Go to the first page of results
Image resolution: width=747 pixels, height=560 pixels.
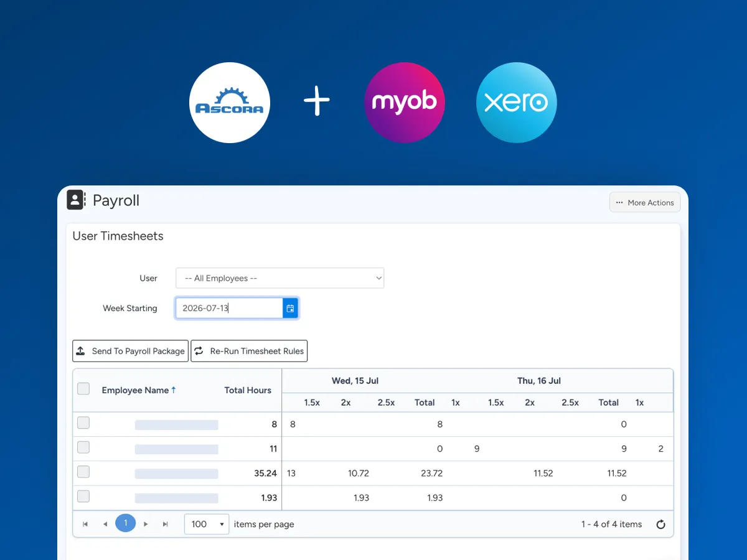85,524
